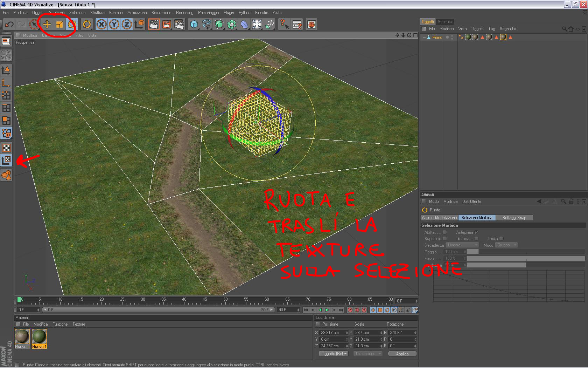Toggle Y axis lock

click(114, 25)
